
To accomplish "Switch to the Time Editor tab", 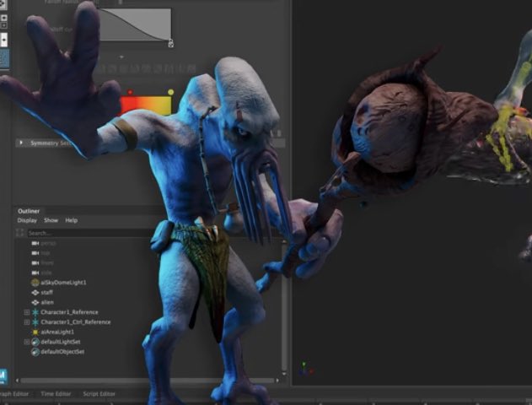I will 56,394.
